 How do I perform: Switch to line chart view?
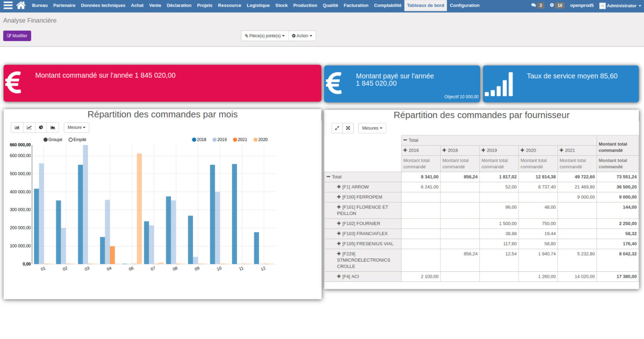click(29, 127)
